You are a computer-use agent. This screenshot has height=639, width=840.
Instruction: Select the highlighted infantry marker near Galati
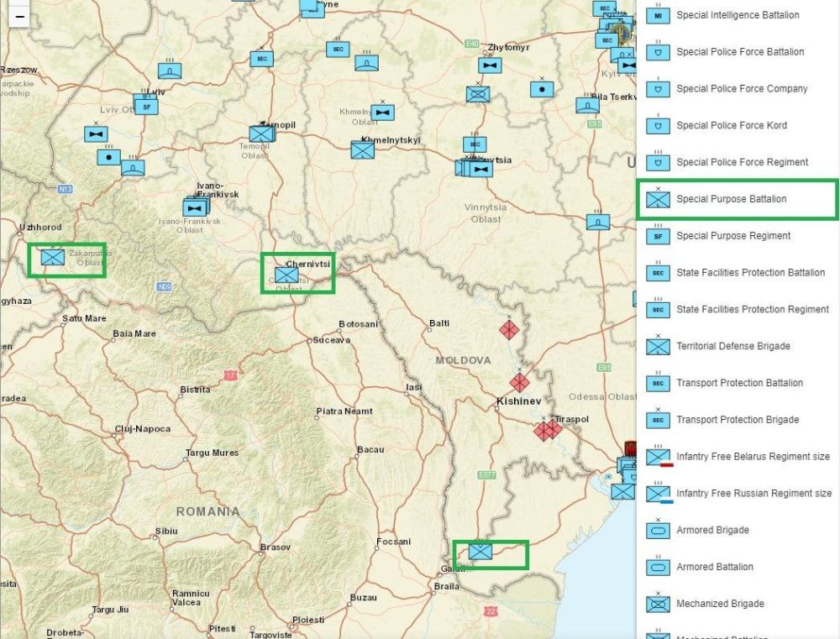[x=480, y=552]
